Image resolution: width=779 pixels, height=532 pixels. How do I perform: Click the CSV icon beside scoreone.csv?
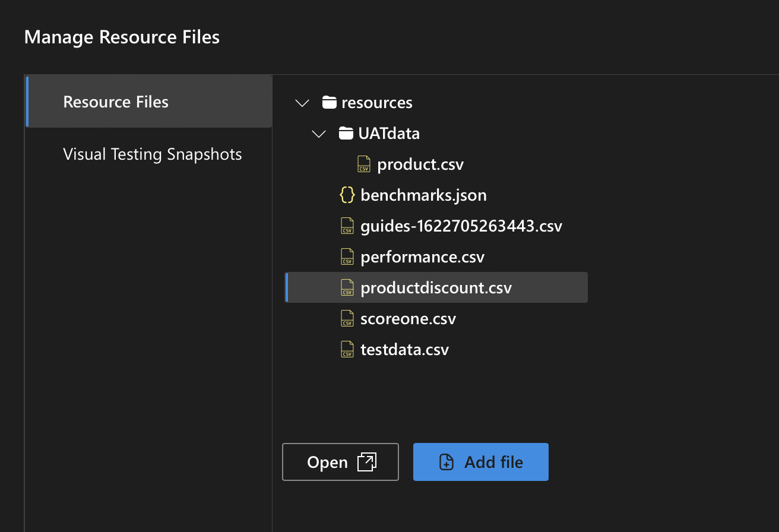click(347, 319)
